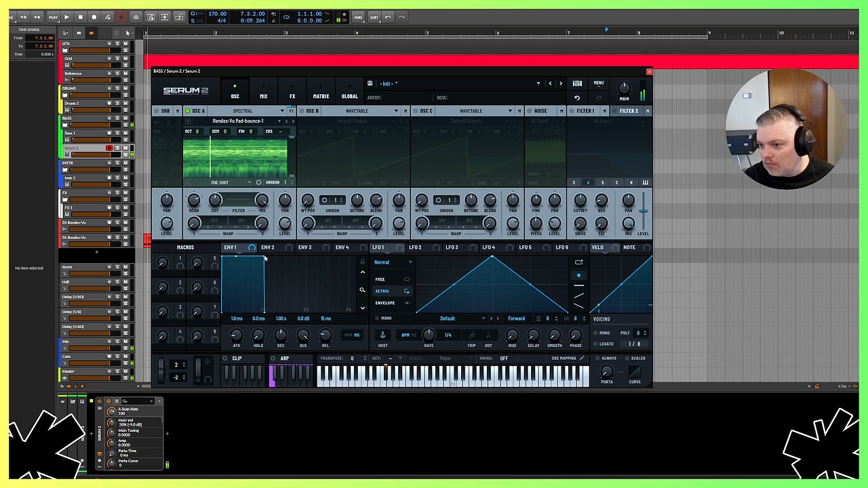Image resolution: width=868 pixels, height=488 pixels.
Task: Click the LFO DOT dotted note icon
Action: pyautogui.click(x=488, y=335)
